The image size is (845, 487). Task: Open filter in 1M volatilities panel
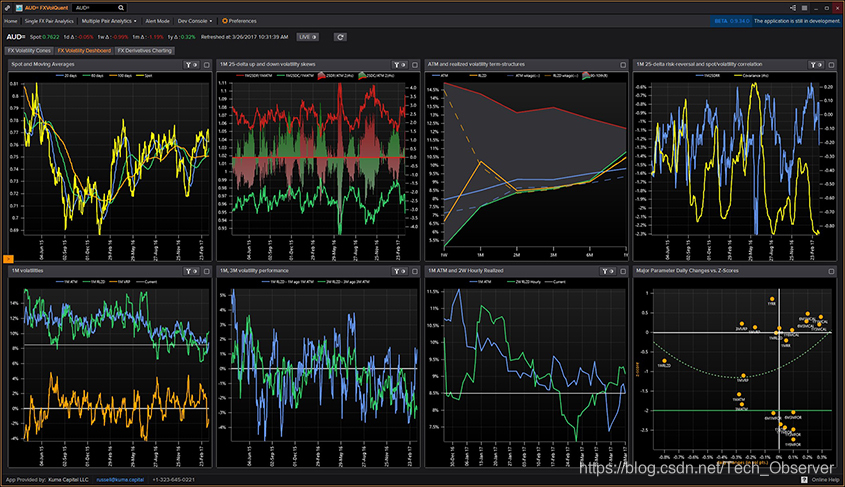coord(191,272)
